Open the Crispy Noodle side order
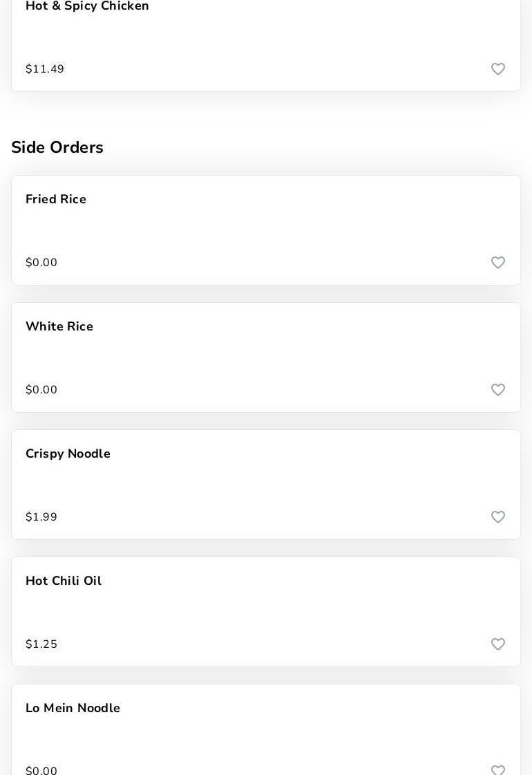The height and width of the screenshot is (775, 532). [68, 454]
